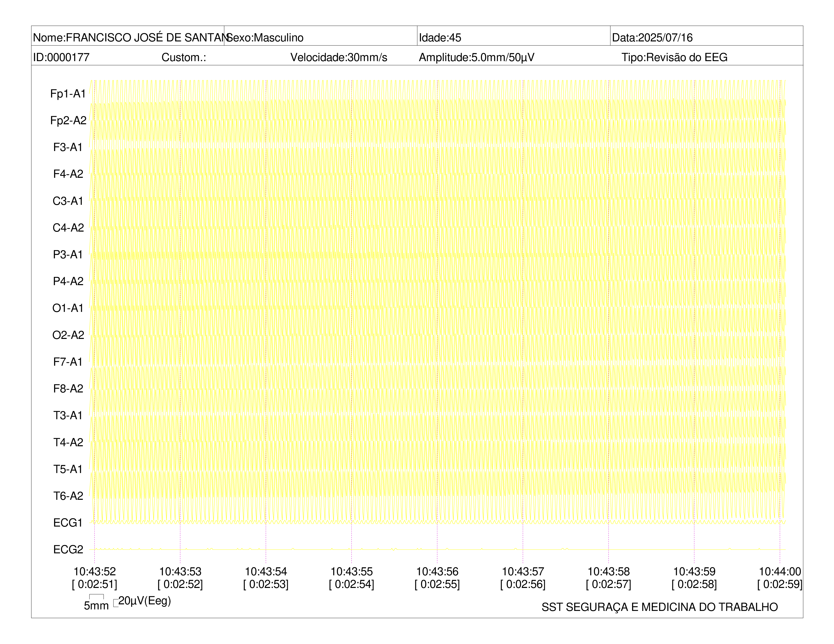This screenshot has height=644, width=834.
Task: Select the O1-A1 channel label
Action: 68,308
